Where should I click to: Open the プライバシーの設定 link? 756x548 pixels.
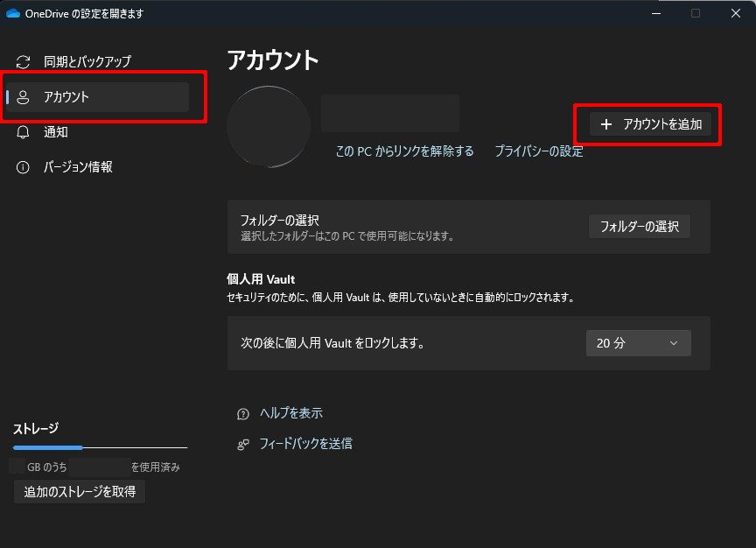click(x=539, y=151)
